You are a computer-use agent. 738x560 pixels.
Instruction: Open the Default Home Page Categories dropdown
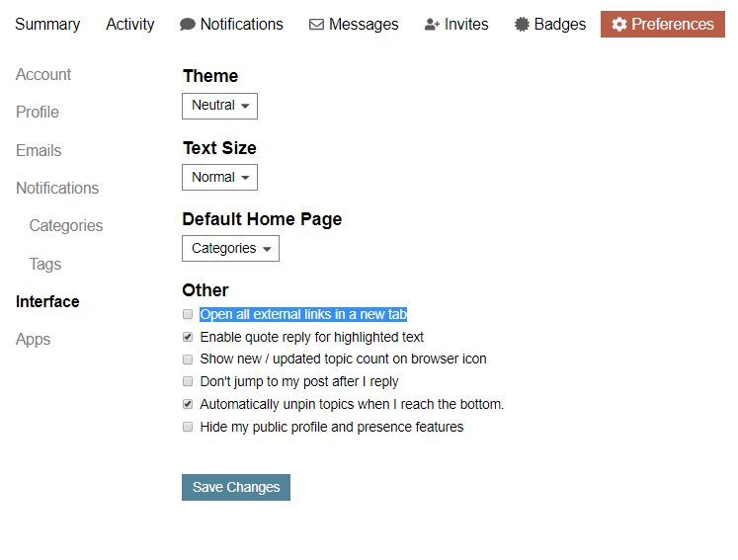pyautogui.click(x=230, y=249)
